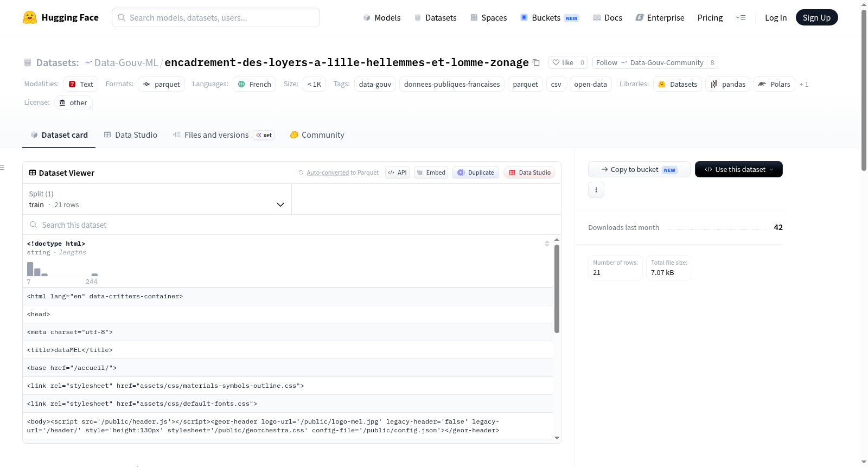Switch to Files and versions tab
The width and height of the screenshot is (868, 467).
[x=223, y=135]
